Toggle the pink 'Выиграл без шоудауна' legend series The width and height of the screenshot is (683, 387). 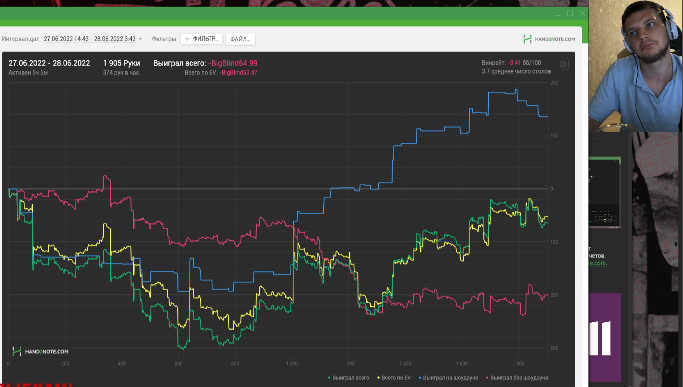(x=517, y=377)
